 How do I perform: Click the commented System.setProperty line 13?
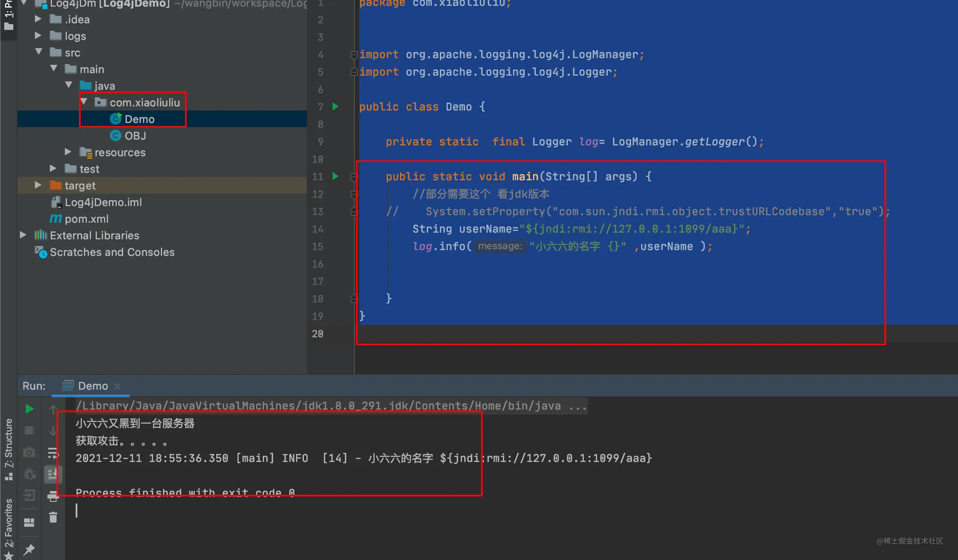pos(638,211)
